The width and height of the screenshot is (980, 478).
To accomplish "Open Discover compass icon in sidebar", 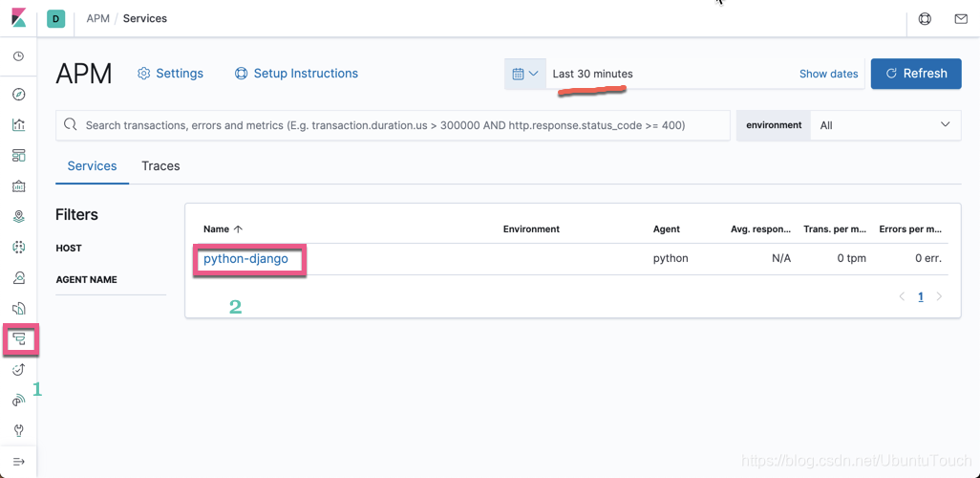I will click(19, 95).
